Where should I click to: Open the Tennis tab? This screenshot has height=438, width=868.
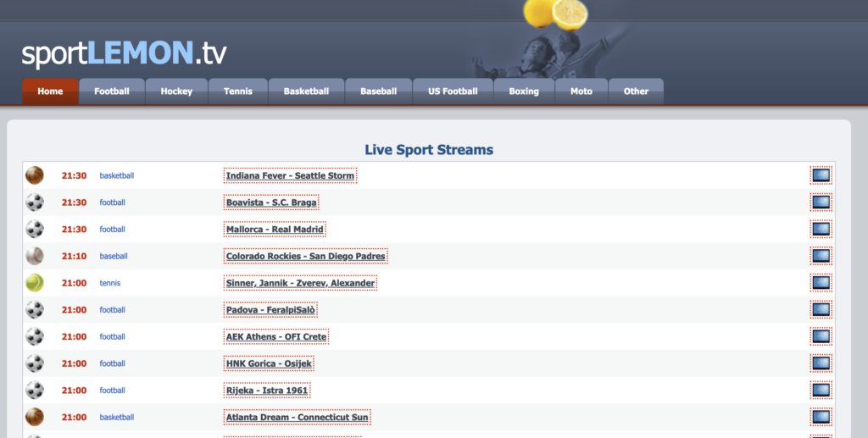pos(238,91)
